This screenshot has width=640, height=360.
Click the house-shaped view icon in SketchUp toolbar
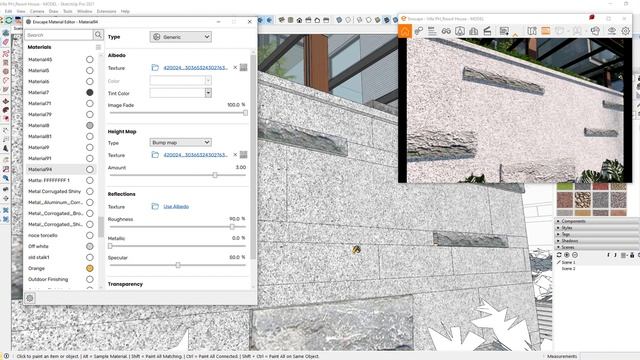pos(299,20)
